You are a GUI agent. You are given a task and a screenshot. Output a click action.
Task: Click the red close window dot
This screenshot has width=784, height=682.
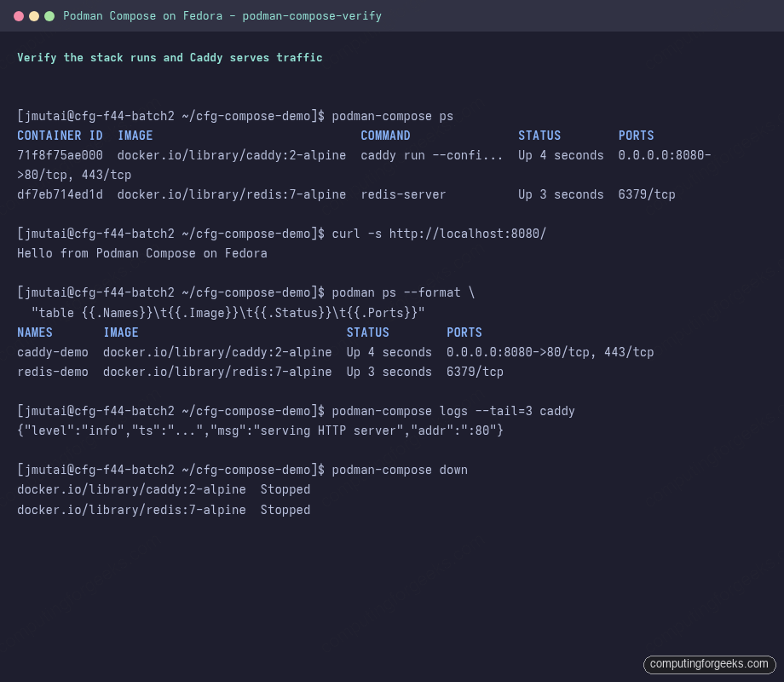(19, 16)
